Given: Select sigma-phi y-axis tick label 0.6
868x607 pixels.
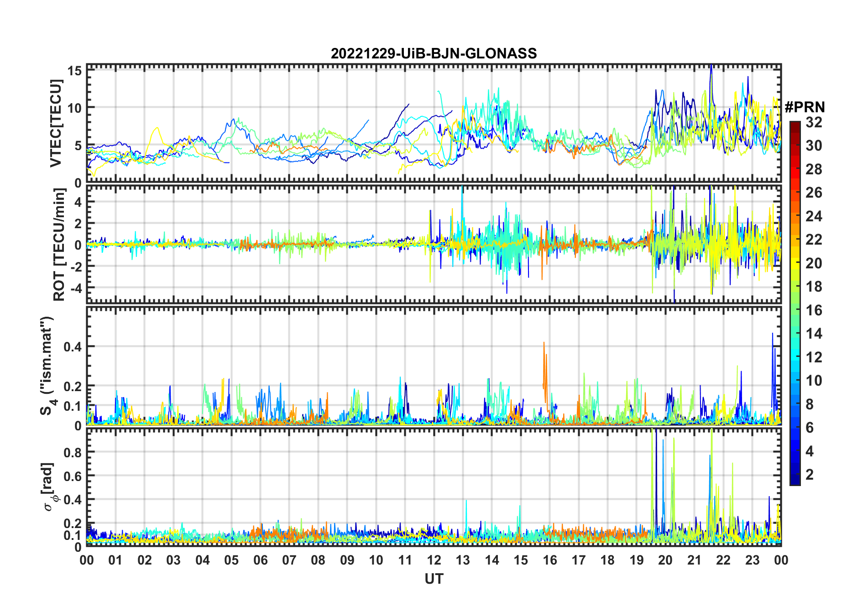Looking at the screenshot, I should (73, 476).
